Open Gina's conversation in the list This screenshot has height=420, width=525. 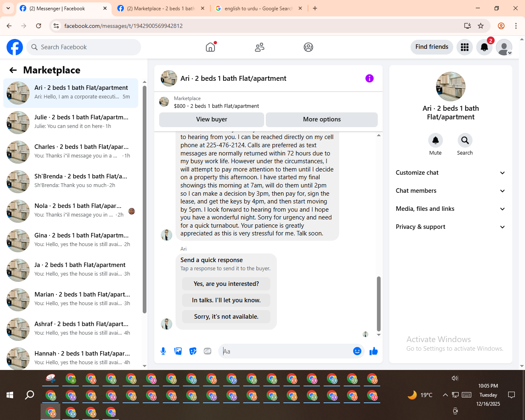(71, 240)
